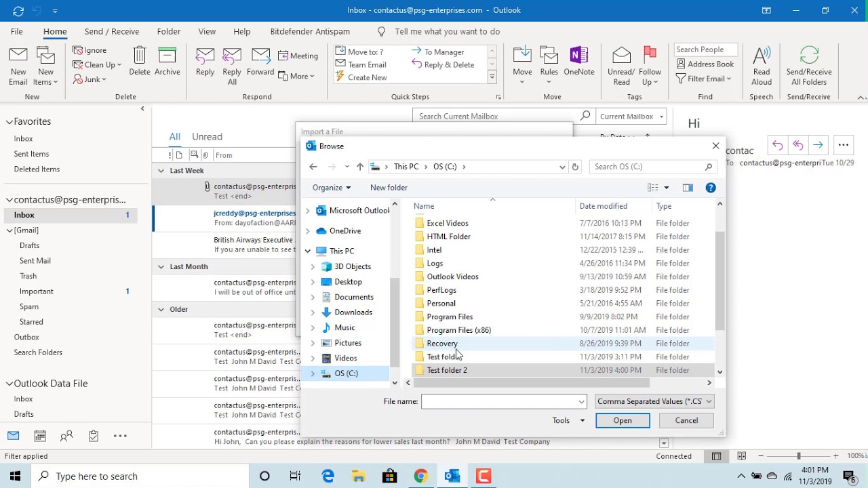Screen dimensions: 868x488
Task: Expand the Documents tree node
Action: [313, 297]
